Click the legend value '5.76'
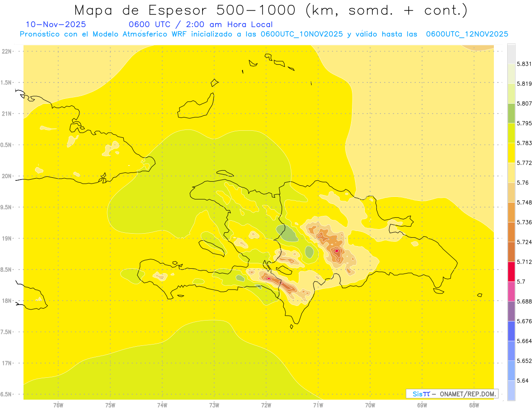 [522, 183]
